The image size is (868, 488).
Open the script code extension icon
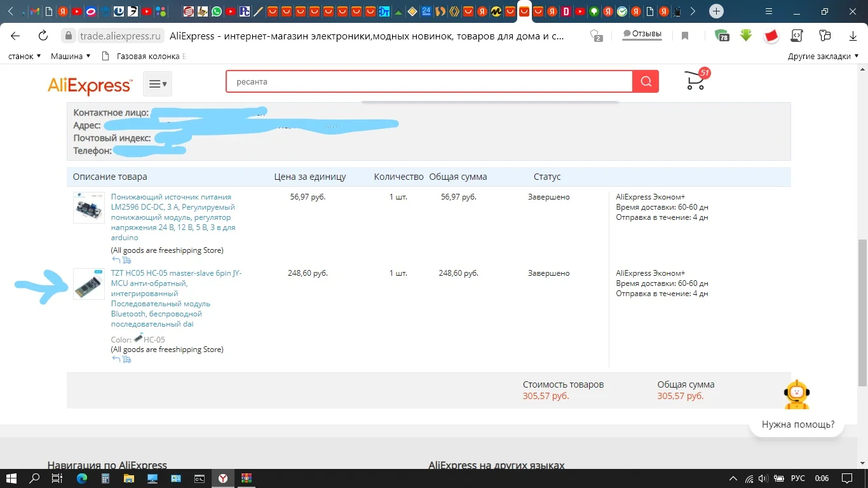click(x=797, y=36)
